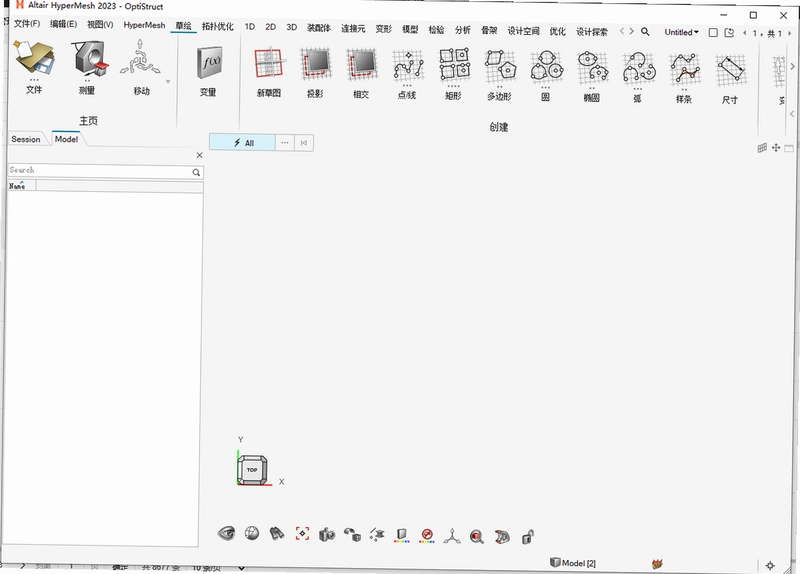Create a 新草图 new sketch
The width and height of the screenshot is (800, 574).
(269, 63)
